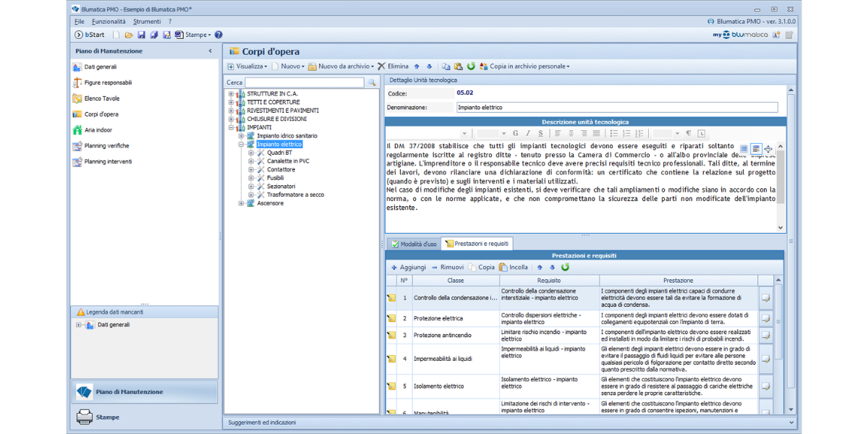Click the Elimina delete icon

pyautogui.click(x=381, y=67)
